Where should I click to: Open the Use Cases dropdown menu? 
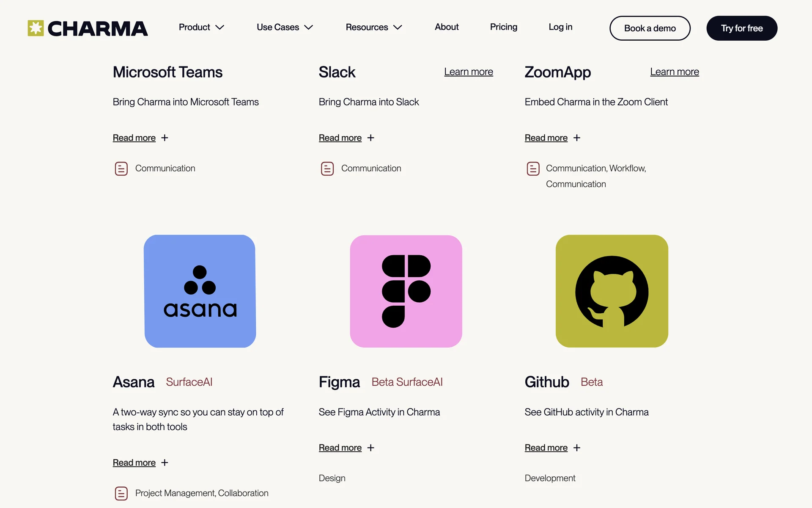[x=284, y=27]
